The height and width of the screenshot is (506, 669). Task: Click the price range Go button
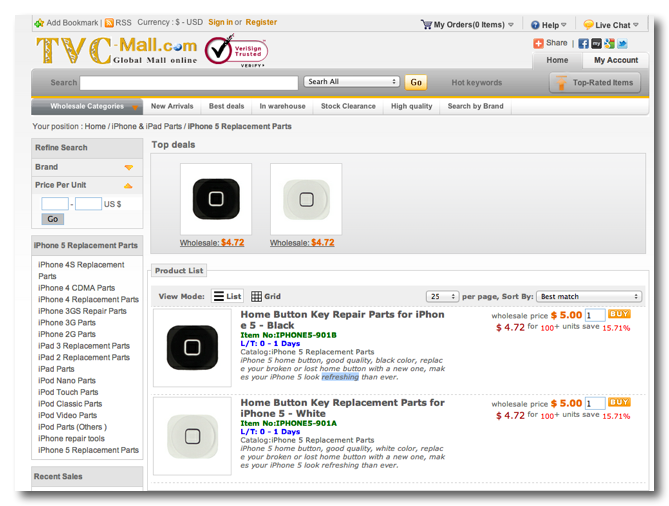[52, 219]
